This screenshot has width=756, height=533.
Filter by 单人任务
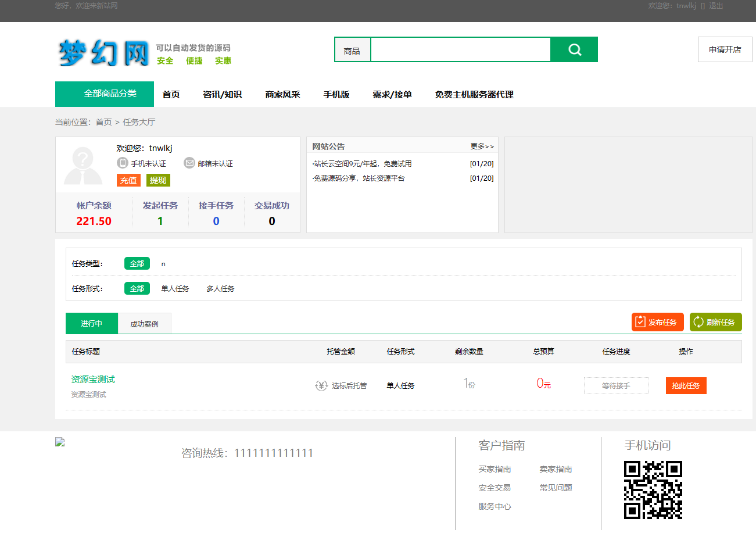click(175, 289)
